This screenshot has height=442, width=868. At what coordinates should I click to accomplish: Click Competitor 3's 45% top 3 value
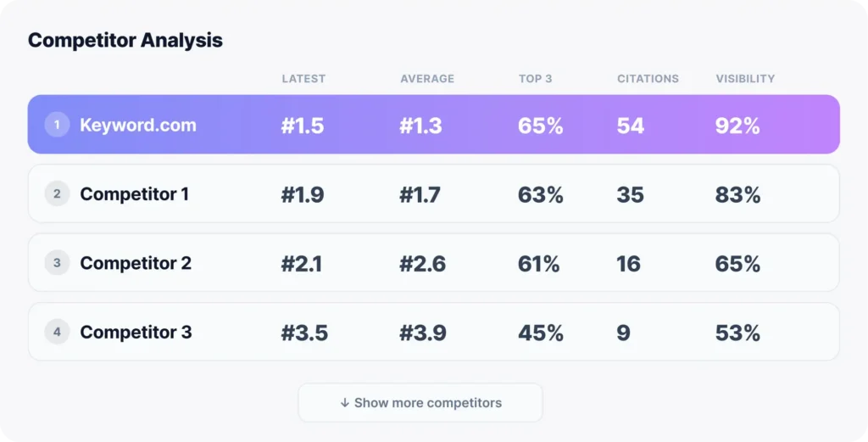[540, 333]
